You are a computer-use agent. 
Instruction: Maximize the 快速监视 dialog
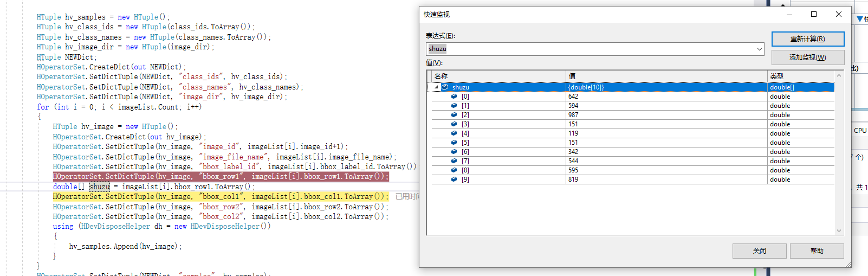tap(814, 15)
